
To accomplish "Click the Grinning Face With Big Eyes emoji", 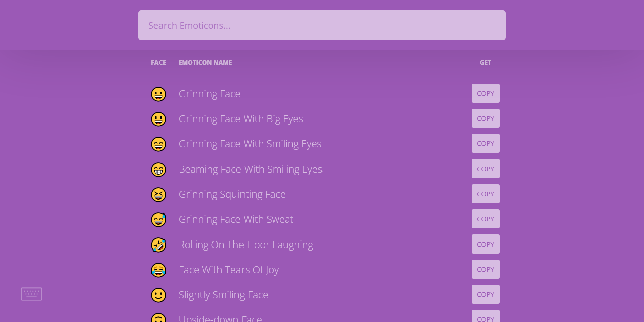I will point(158,119).
